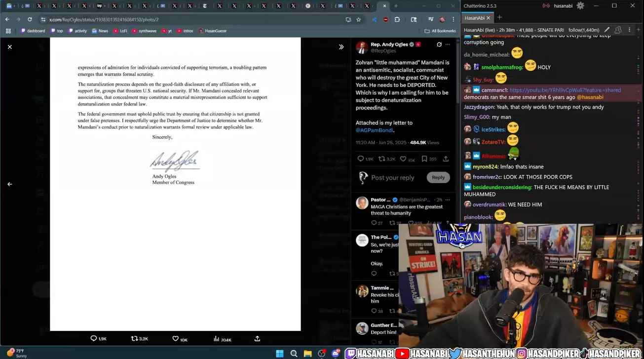
Task: Open the viewer list icon in Chatterino
Action: click(x=618, y=30)
